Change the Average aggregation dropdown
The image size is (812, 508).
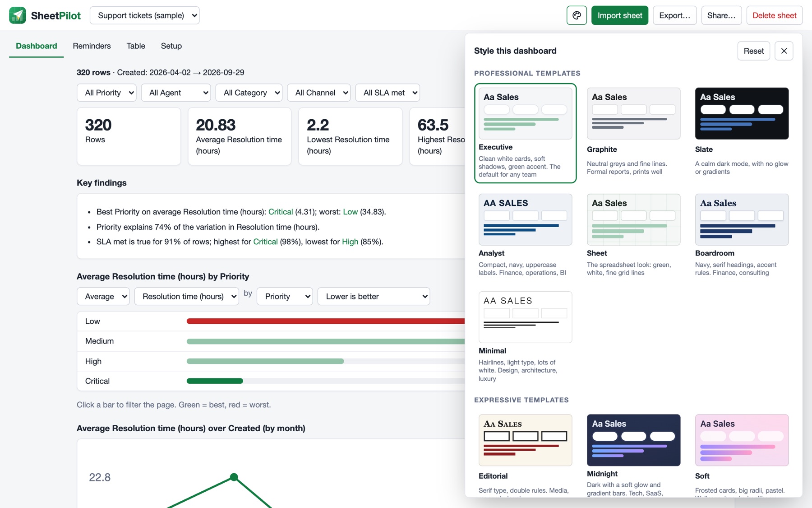(103, 296)
